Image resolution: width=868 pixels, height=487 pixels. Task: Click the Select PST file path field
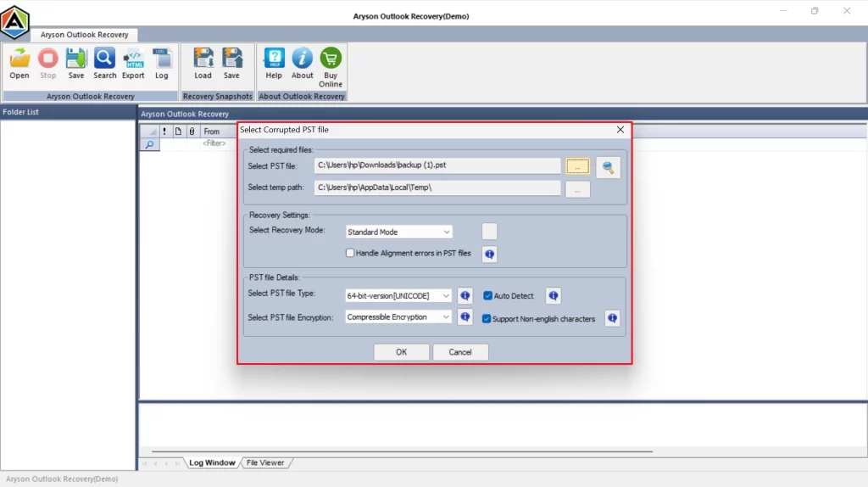(437, 165)
